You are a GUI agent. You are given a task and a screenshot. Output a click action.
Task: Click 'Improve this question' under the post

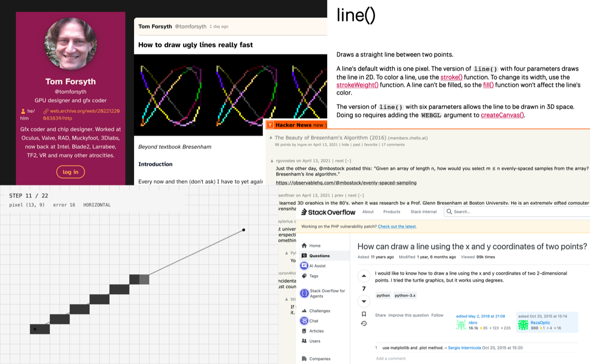pos(409,315)
